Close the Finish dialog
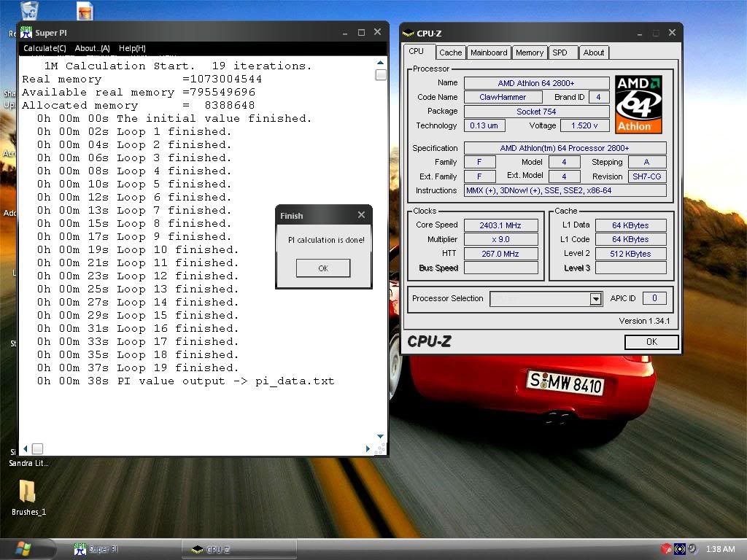 (362, 215)
